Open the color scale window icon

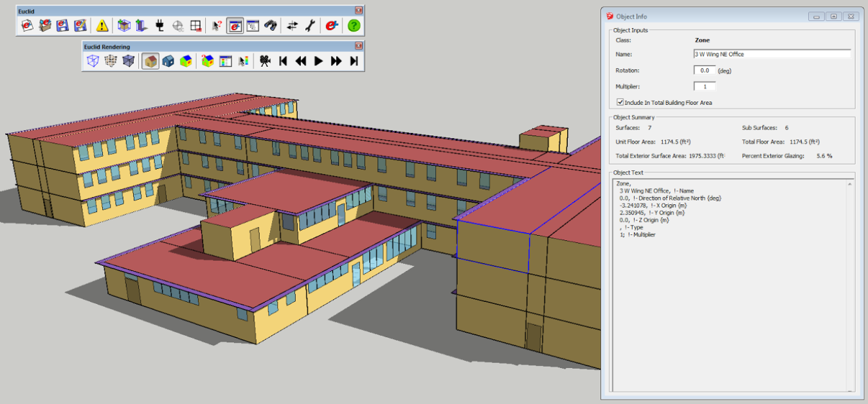[x=225, y=61]
